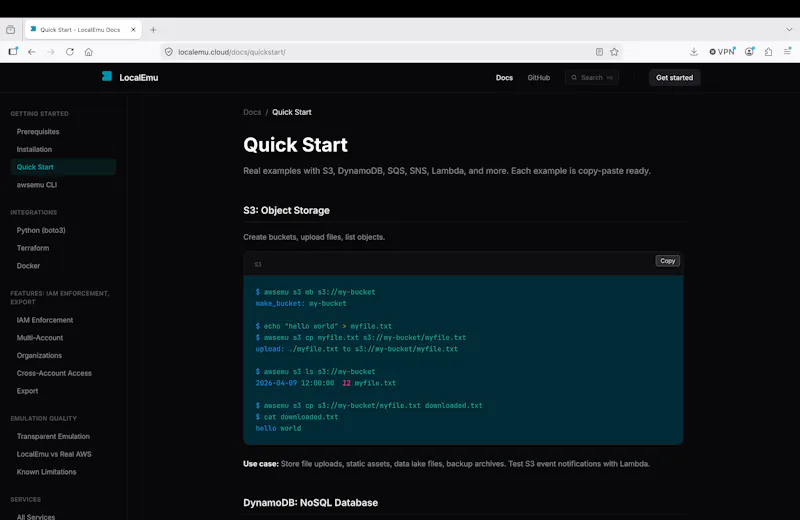
Task: Open Installation in sidebar
Action: pyautogui.click(x=34, y=150)
